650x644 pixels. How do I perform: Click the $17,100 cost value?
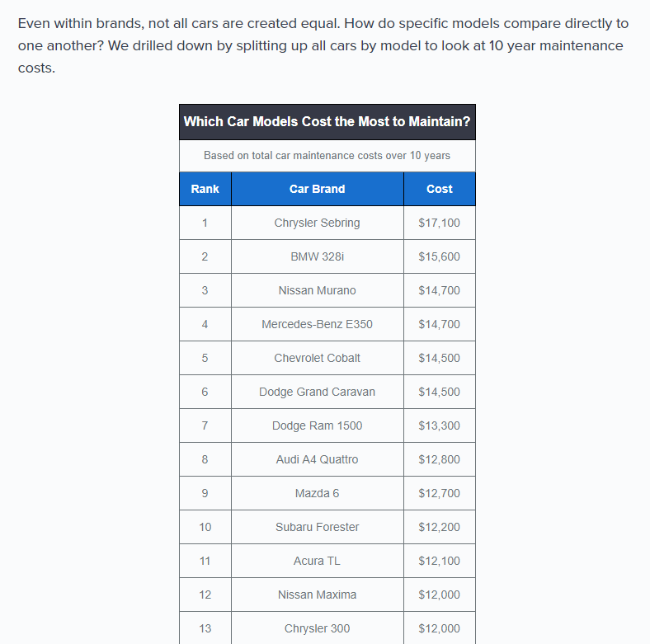tap(440, 223)
